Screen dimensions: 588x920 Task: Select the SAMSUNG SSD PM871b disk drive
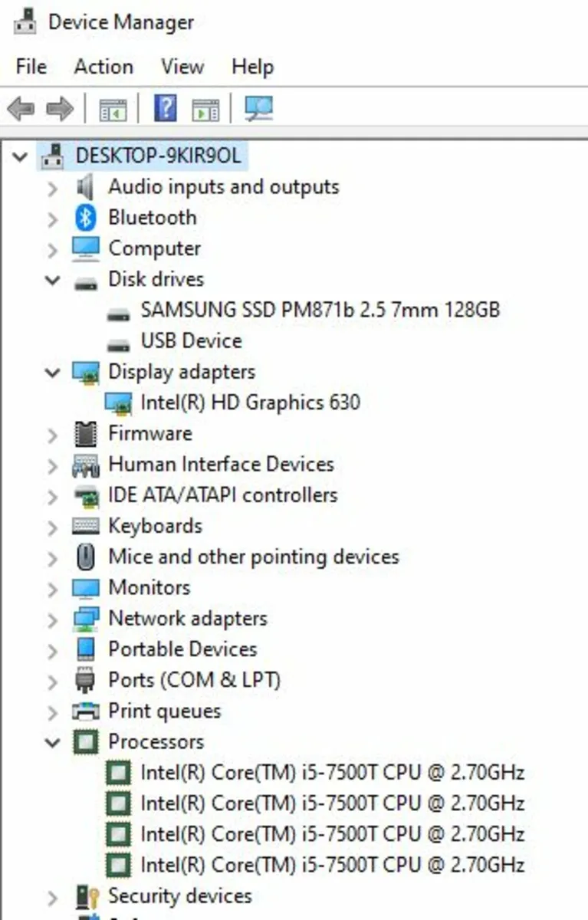point(320,310)
